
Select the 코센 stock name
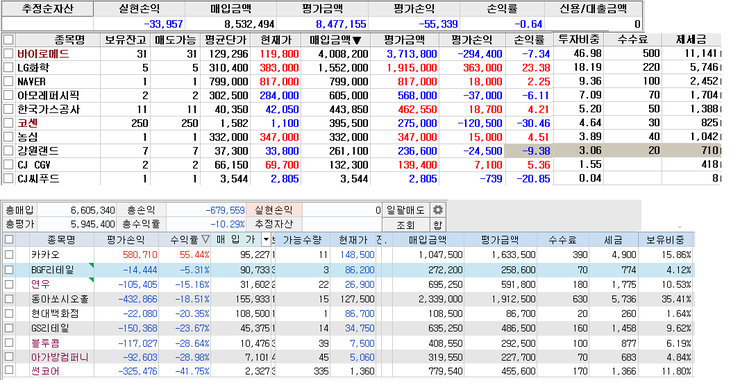27,123
